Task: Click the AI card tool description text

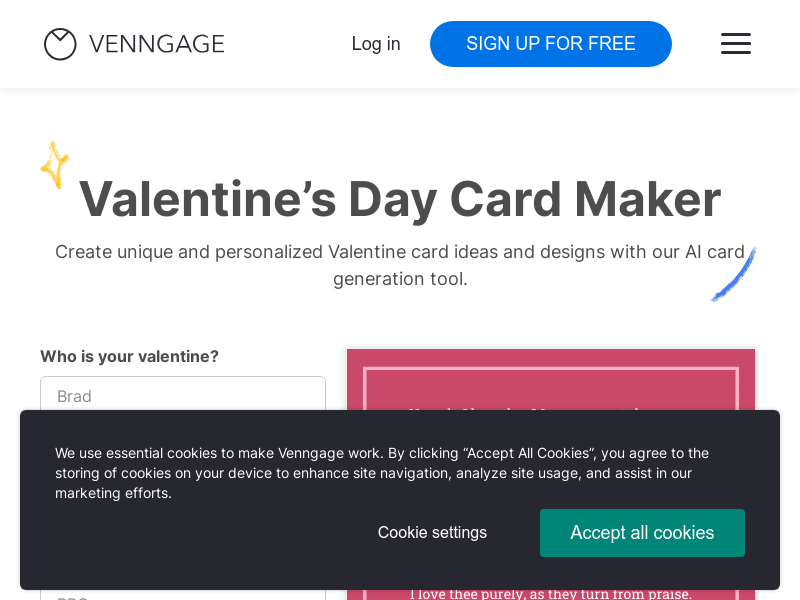Action: coord(400,265)
